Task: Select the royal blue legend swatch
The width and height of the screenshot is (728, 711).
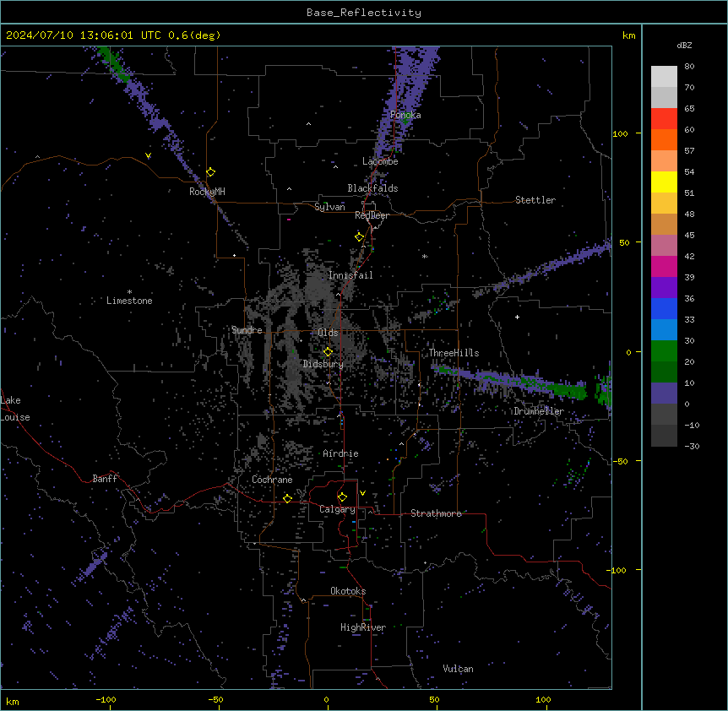Action: pos(664,308)
